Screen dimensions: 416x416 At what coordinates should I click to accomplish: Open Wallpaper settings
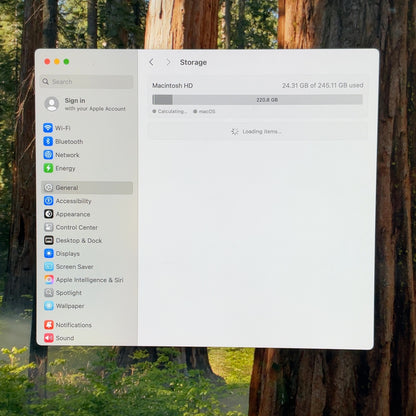coord(87,306)
